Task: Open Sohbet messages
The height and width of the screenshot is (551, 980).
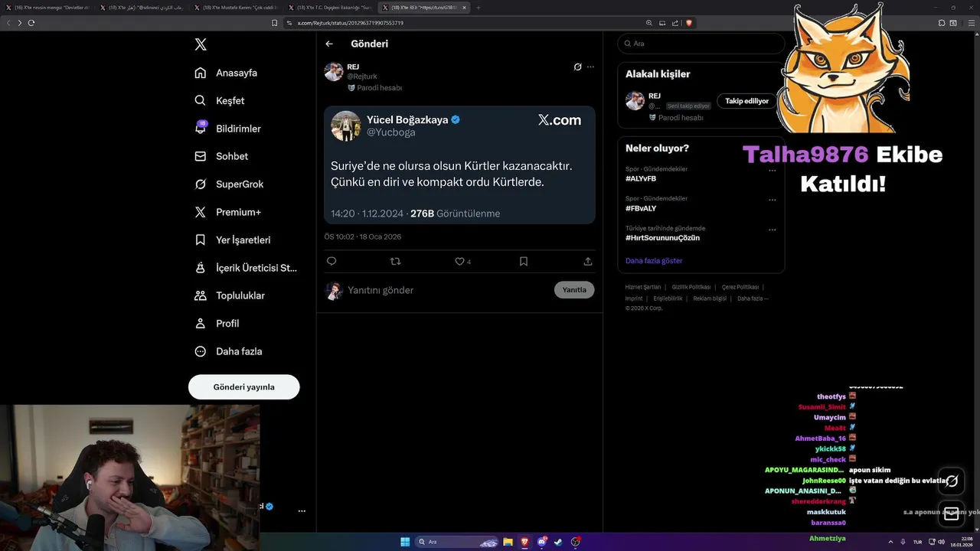Action: tap(221, 156)
